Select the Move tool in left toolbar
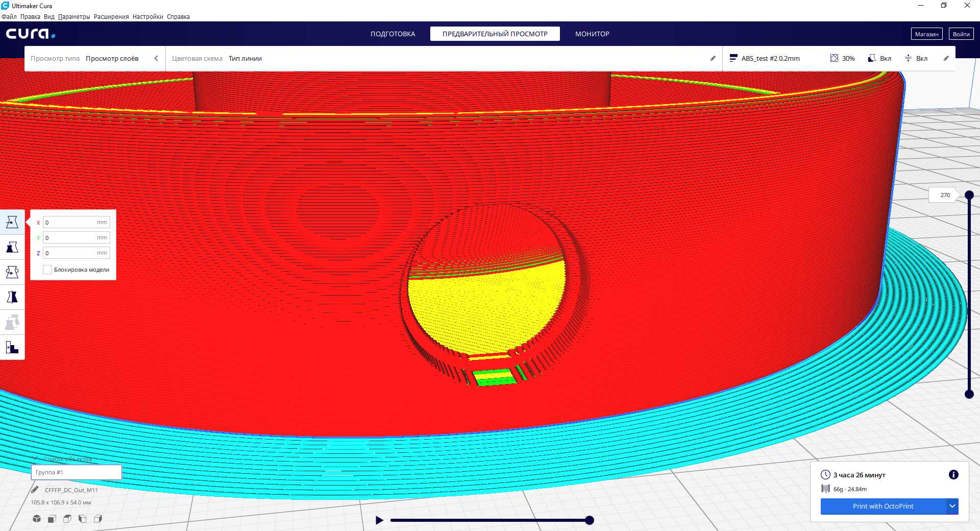This screenshot has width=980, height=531. point(12,222)
